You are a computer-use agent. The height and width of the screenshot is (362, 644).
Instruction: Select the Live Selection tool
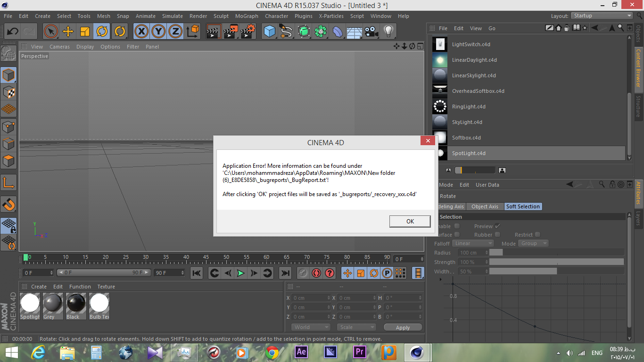[x=51, y=32]
